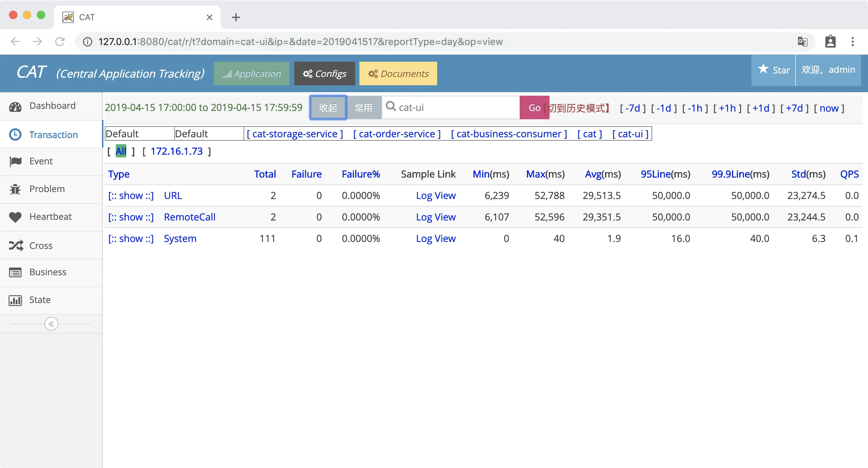Toggle the 收起 collapse button

pos(328,108)
